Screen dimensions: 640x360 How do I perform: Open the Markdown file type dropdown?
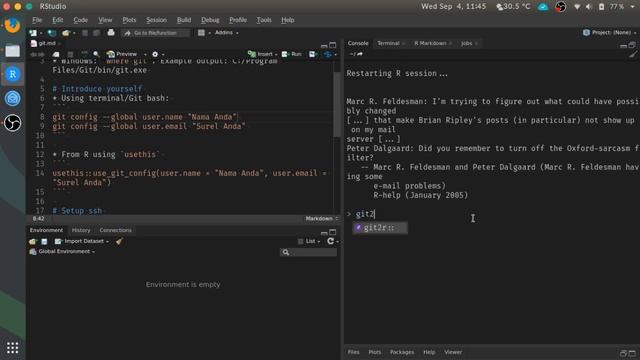click(x=322, y=219)
